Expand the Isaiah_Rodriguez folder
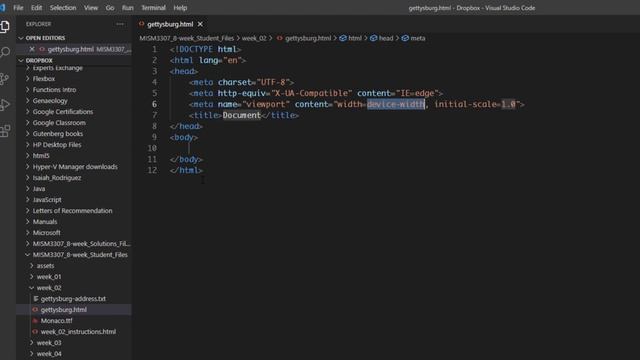 pos(57,178)
